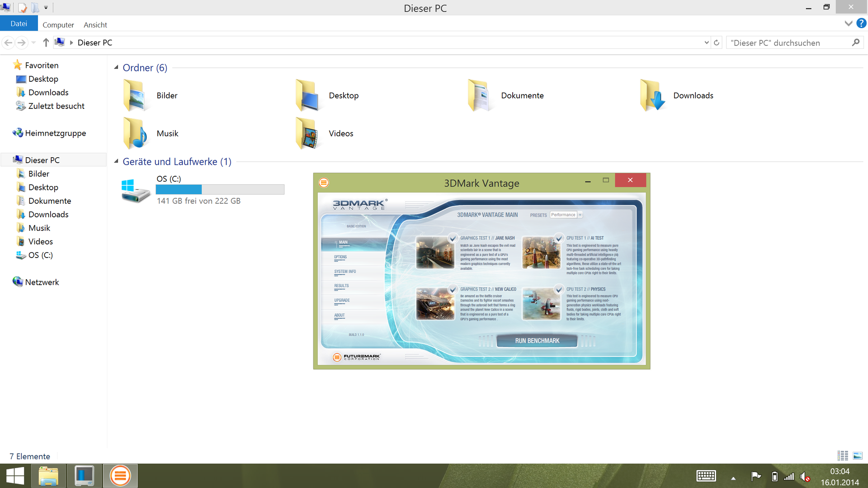
Task: Uncheck CPU Test 2 Physics
Action: coord(559,289)
